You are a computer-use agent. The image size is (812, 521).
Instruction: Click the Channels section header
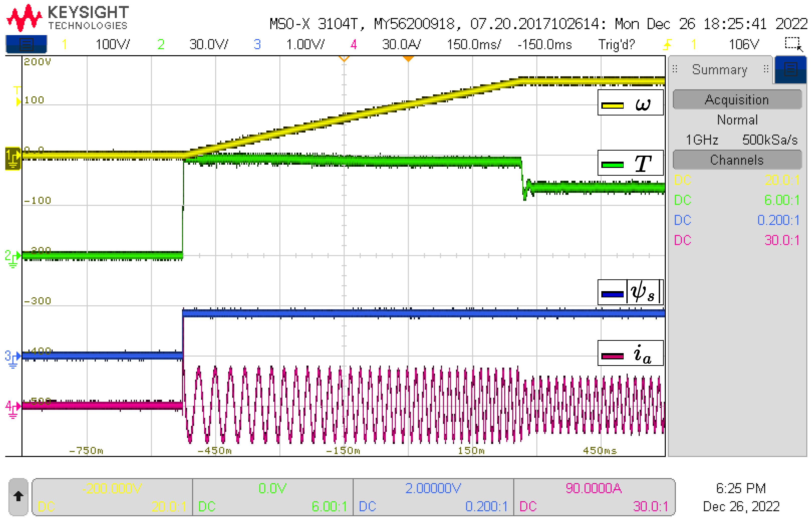[737, 160]
